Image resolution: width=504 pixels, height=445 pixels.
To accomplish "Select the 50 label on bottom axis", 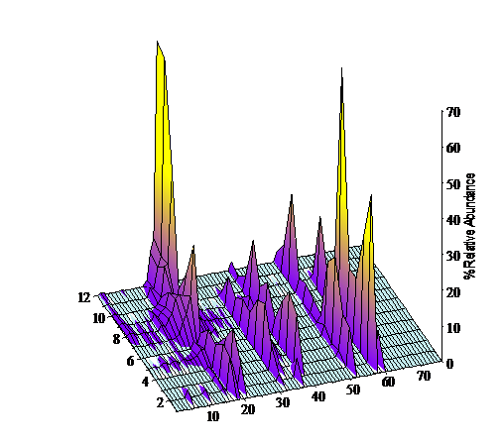I will pos(353,389).
